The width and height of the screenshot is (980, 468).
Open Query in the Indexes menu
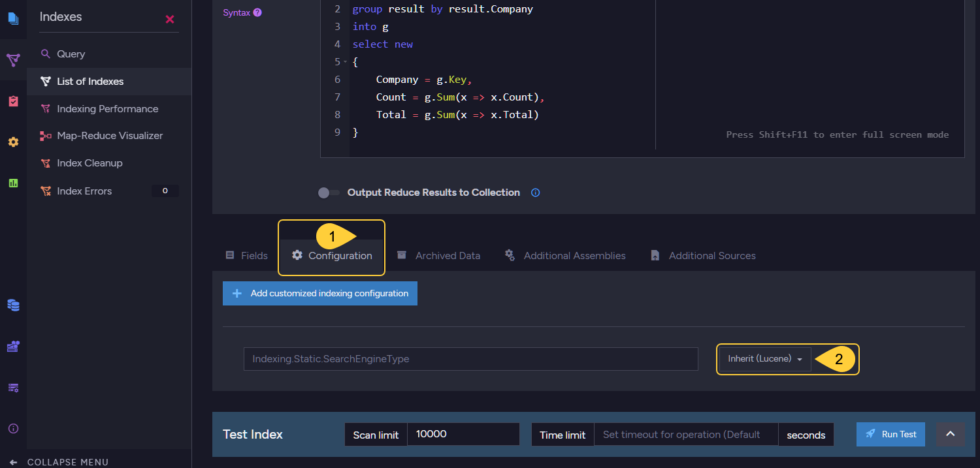[x=110, y=54]
